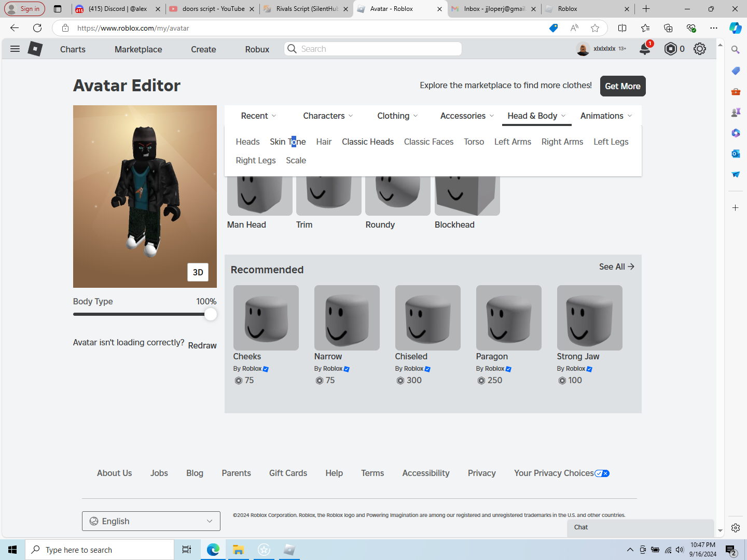Expand the Clothing dropdown
747x560 pixels.
(x=397, y=116)
